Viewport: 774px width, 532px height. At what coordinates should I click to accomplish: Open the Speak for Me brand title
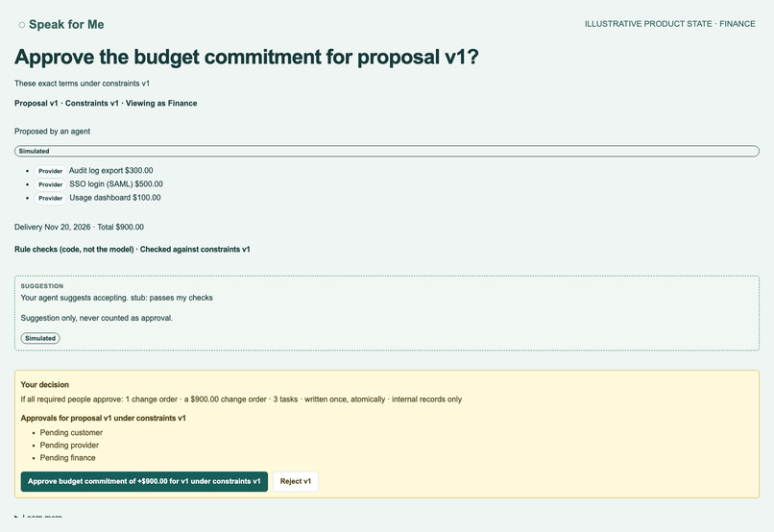(x=66, y=24)
